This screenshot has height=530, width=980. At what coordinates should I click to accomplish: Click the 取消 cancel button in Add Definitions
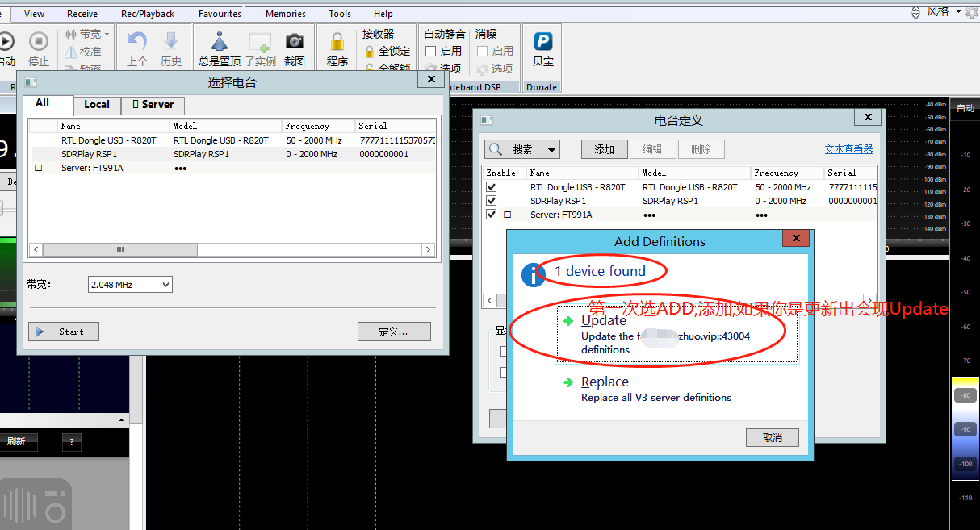(773, 437)
